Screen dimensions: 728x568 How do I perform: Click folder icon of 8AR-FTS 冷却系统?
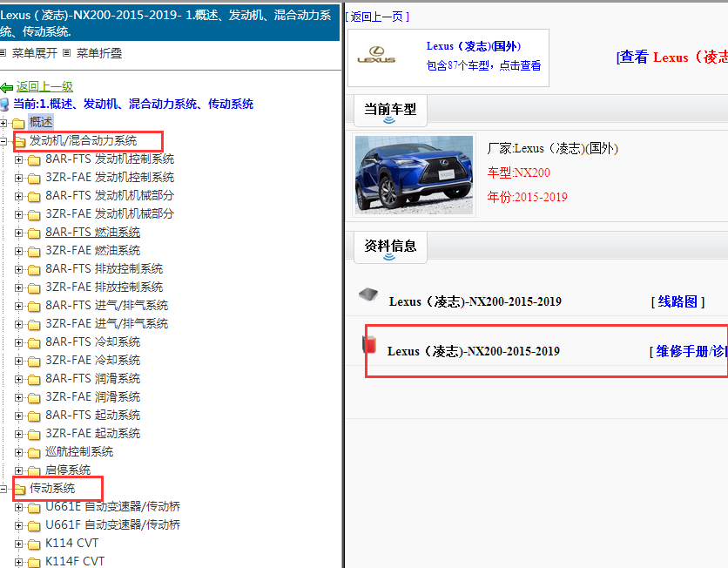tap(34, 343)
